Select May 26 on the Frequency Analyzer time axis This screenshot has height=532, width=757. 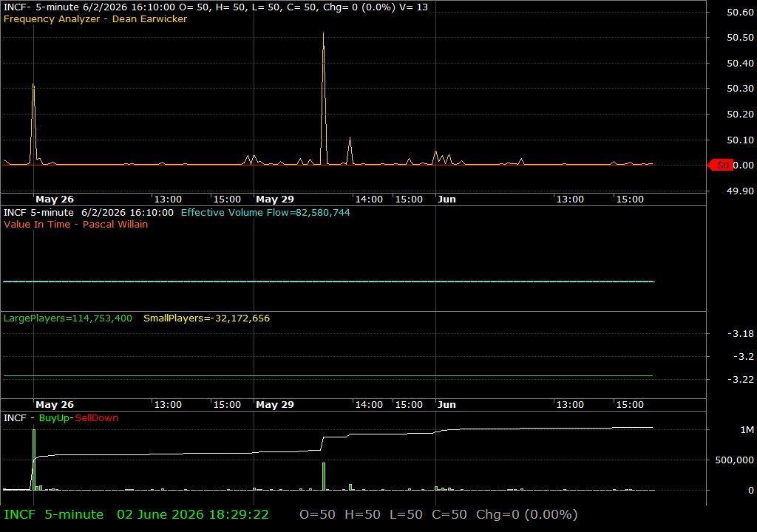(55, 199)
